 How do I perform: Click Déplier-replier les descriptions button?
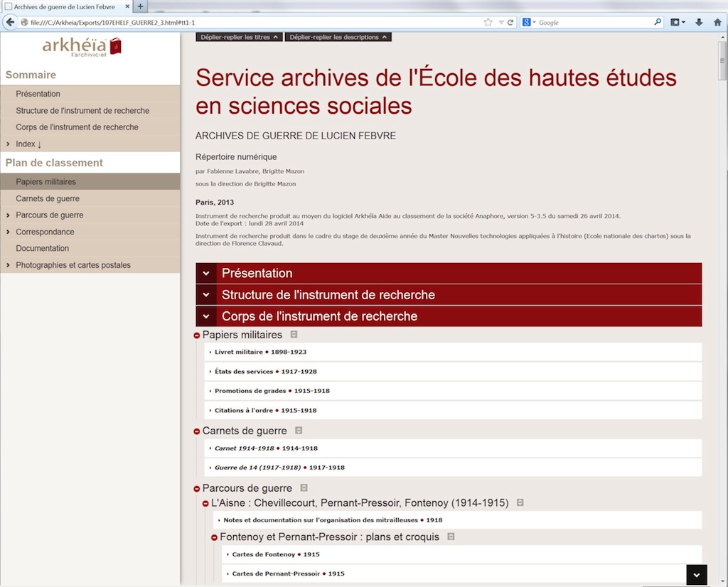(338, 37)
